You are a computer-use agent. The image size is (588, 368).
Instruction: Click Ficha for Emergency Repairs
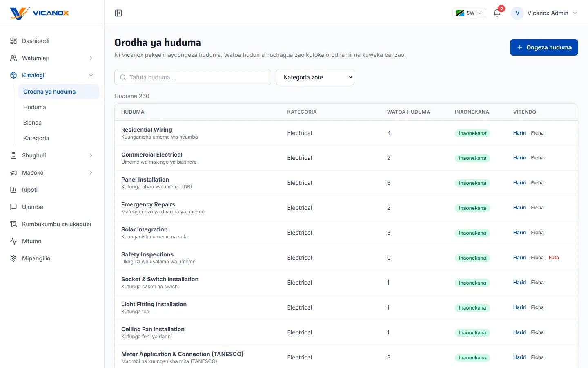[x=537, y=208]
